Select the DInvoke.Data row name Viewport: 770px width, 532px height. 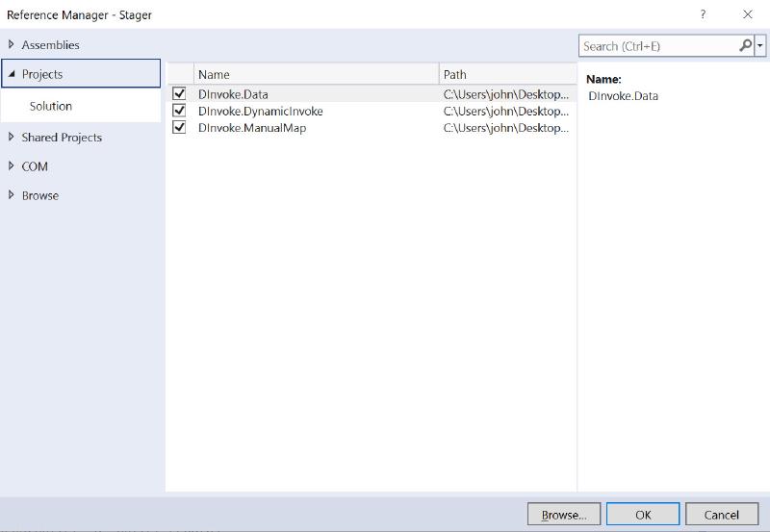click(x=233, y=94)
